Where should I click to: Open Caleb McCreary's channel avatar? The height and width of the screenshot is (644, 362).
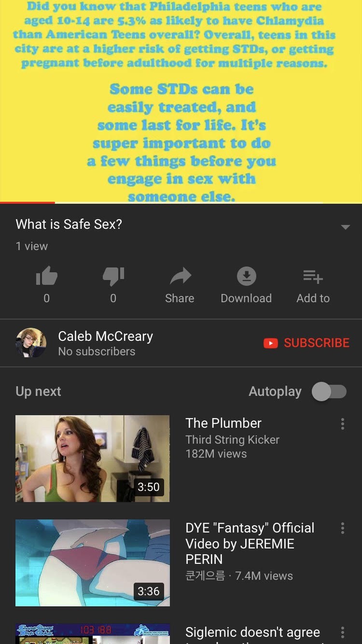pyautogui.click(x=31, y=343)
